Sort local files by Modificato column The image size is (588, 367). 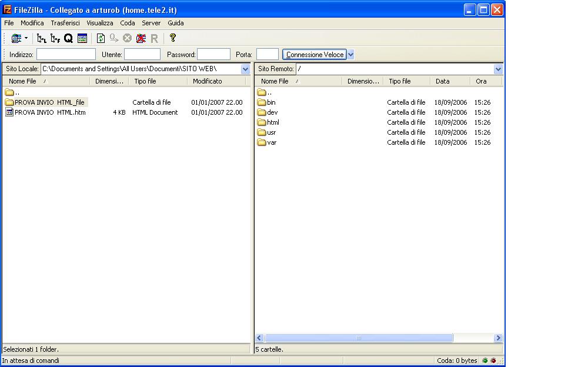(216, 81)
